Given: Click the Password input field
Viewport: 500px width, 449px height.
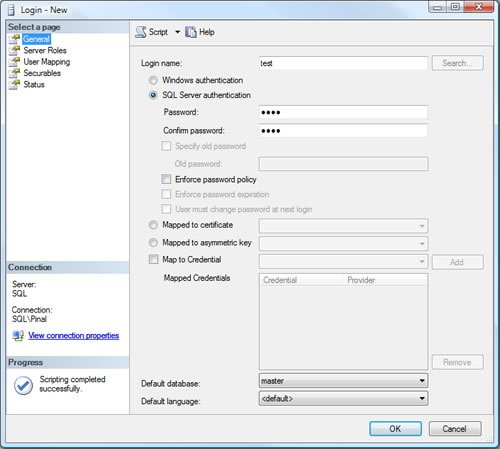Looking at the screenshot, I should [343, 112].
